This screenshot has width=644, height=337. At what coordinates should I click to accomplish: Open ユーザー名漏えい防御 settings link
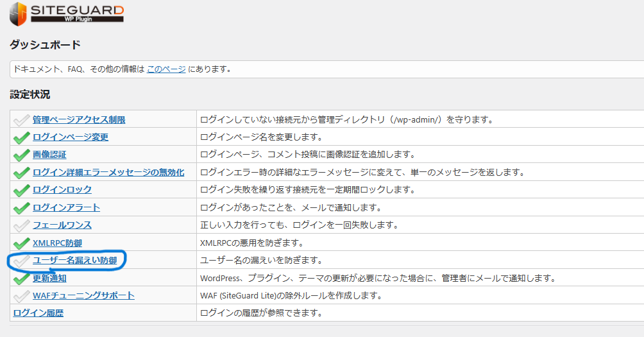(x=75, y=260)
